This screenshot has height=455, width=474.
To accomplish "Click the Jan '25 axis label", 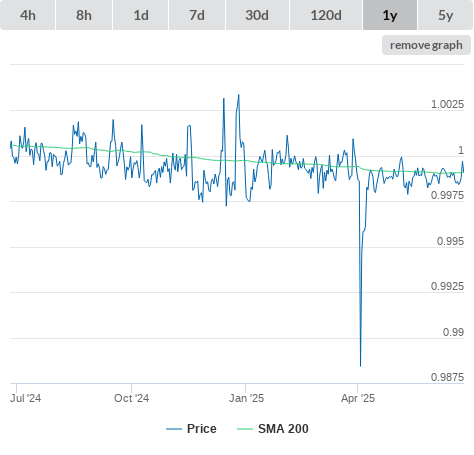I will (246, 398).
